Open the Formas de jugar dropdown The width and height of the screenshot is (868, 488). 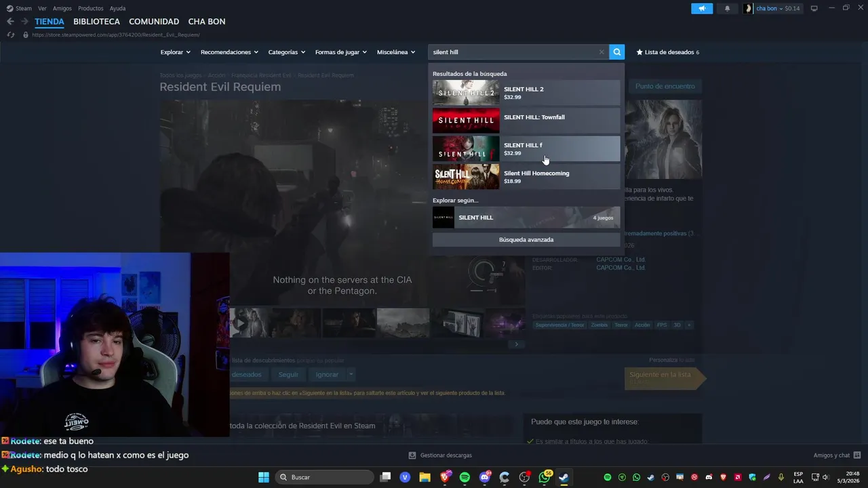tap(340, 52)
